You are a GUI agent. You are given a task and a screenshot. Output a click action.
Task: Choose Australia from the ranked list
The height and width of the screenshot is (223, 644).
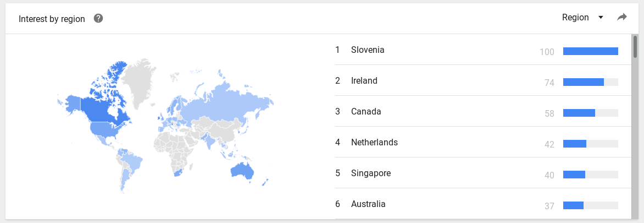(483, 204)
